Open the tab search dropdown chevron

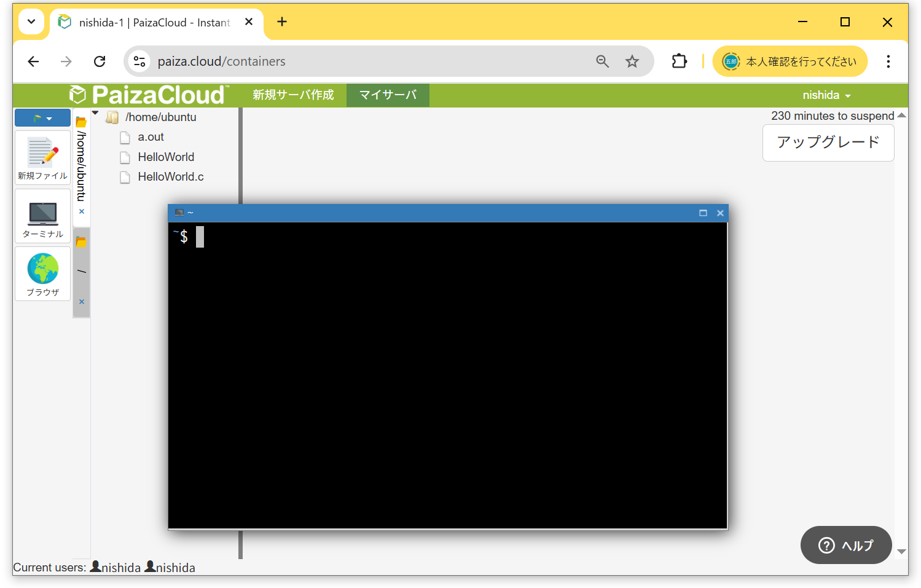pyautogui.click(x=31, y=22)
